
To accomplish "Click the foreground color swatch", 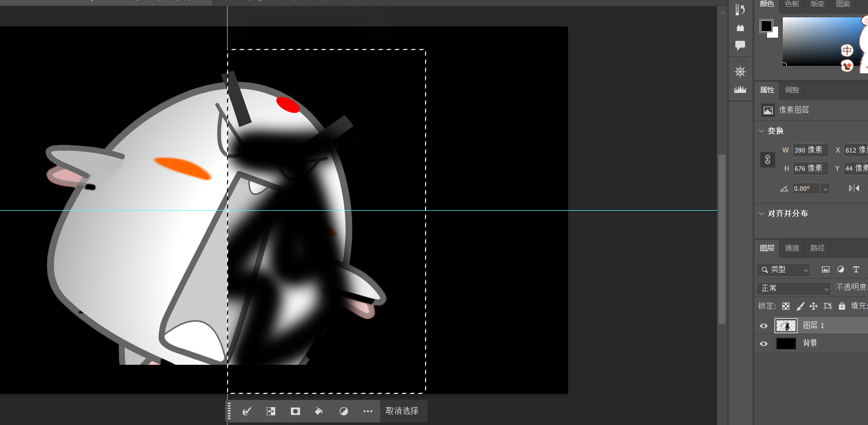I will [x=766, y=26].
